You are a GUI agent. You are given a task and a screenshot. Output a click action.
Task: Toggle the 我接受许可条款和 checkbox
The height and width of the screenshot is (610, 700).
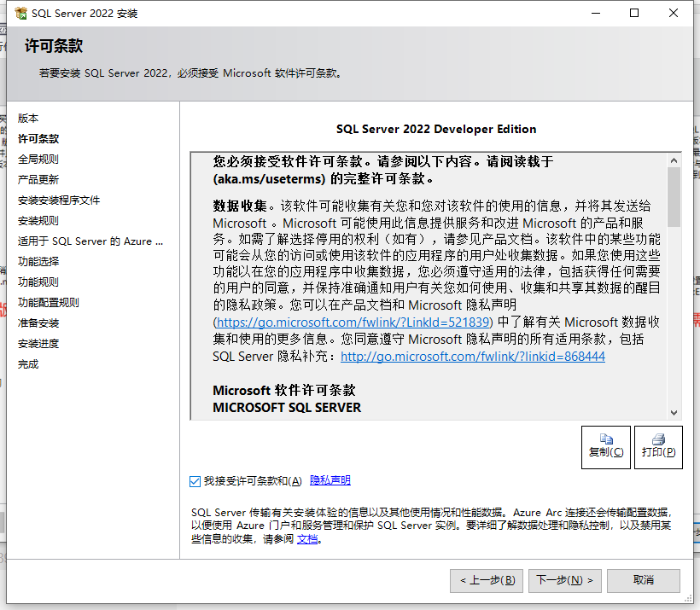195,481
